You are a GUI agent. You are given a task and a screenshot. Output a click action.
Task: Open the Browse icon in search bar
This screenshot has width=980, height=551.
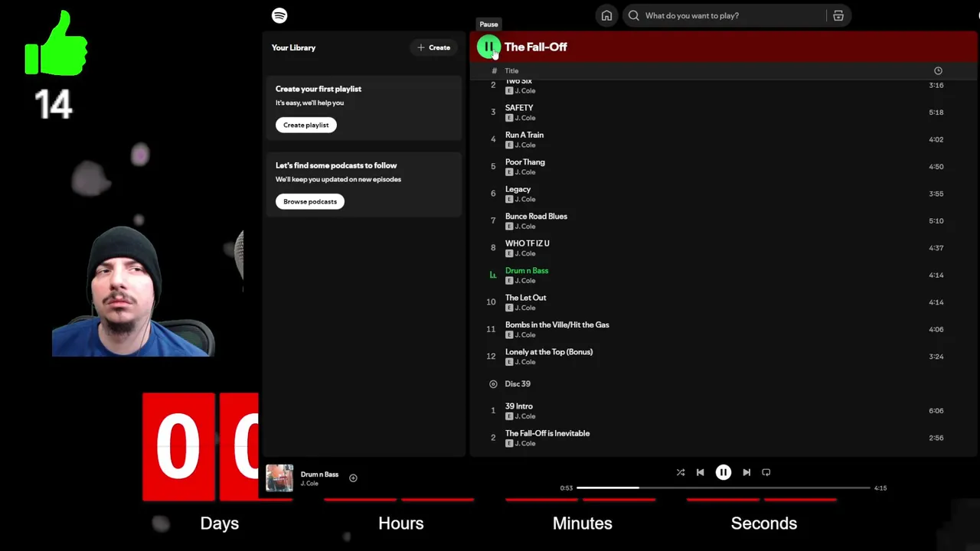tap(838, 15)
